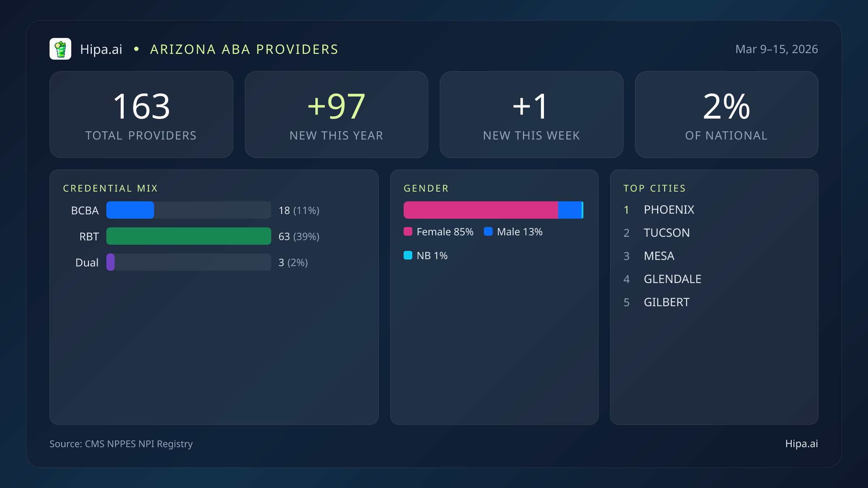Click the Hipa.ai footer link
The image size is (868, 488).
click(x=801, y=444)
